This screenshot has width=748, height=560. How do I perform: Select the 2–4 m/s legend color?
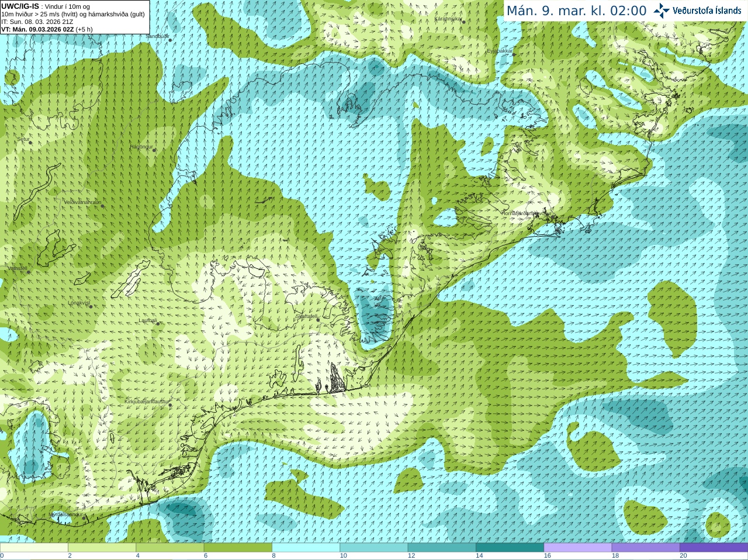(x=102, y=548)
